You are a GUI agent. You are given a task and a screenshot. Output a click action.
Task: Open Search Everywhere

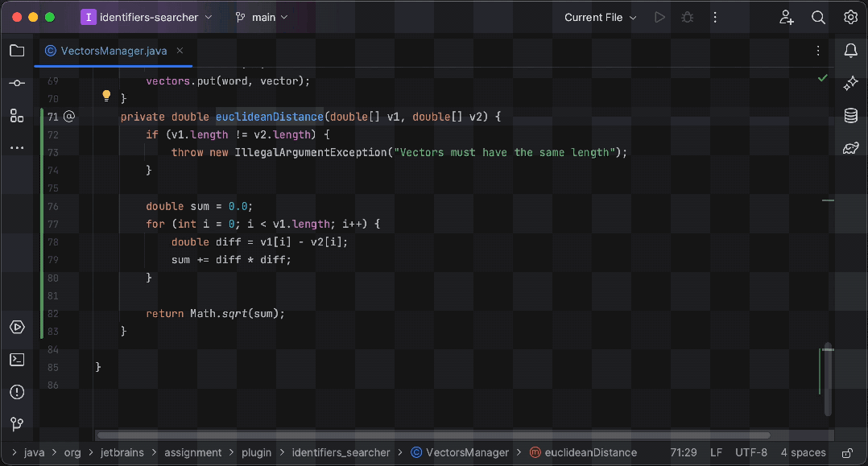(818, 17)
